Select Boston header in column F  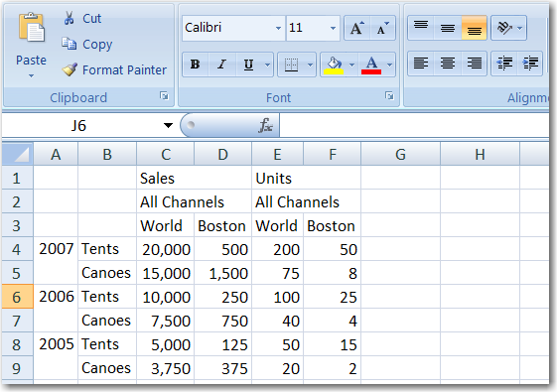pyautogui.click(x=332, y=225)
